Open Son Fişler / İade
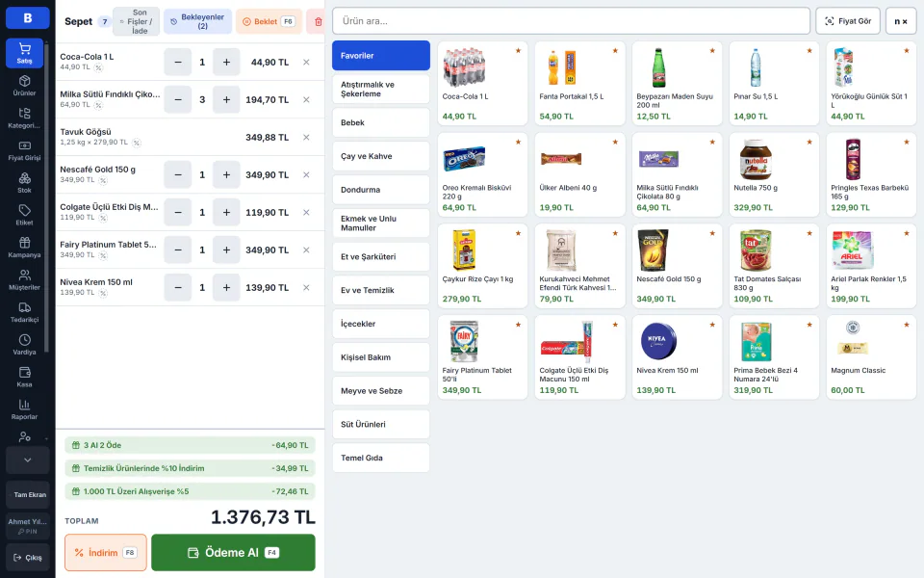 (136, 22)
